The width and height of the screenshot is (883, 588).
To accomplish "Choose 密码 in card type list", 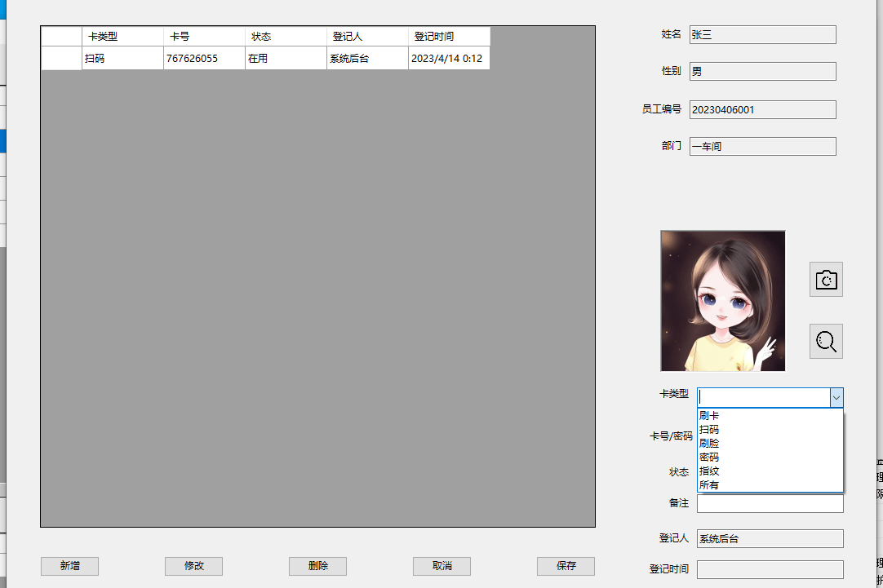I will tap(709, 458).
